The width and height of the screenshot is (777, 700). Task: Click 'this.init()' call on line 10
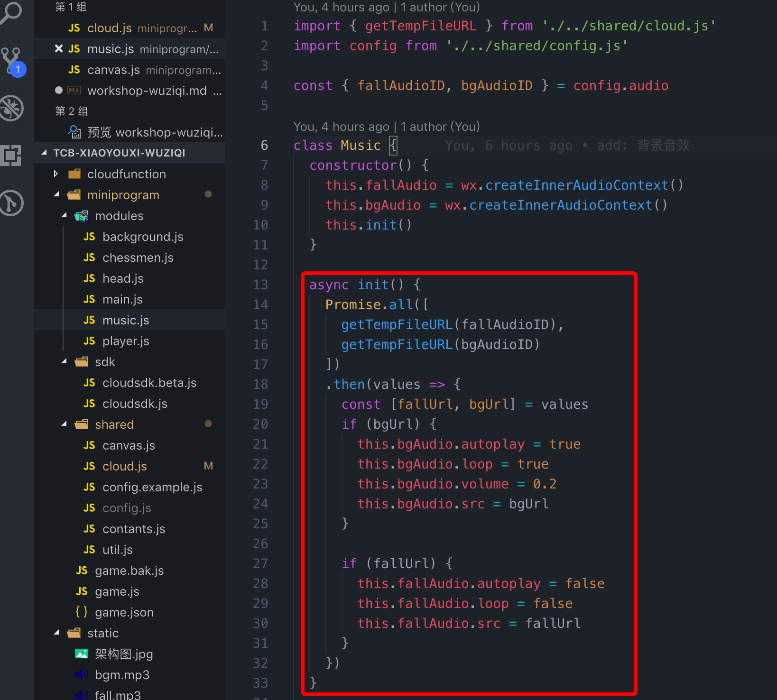pyautogui.click(x=369, y=225)
